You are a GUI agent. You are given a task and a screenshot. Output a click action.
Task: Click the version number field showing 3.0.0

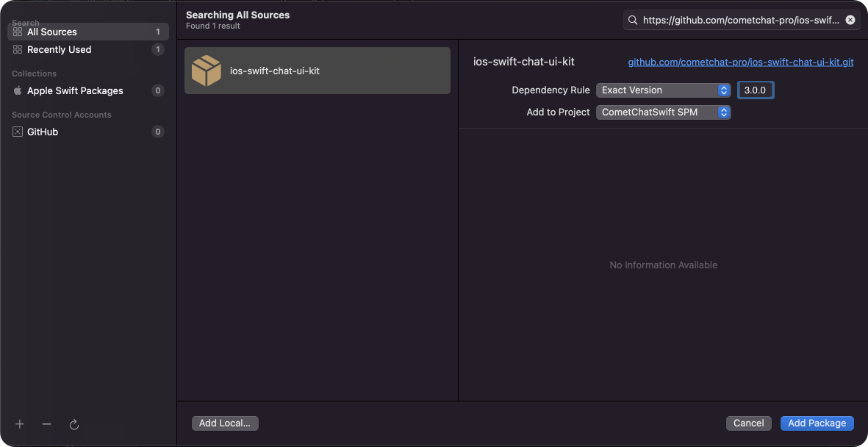(756, 90)
